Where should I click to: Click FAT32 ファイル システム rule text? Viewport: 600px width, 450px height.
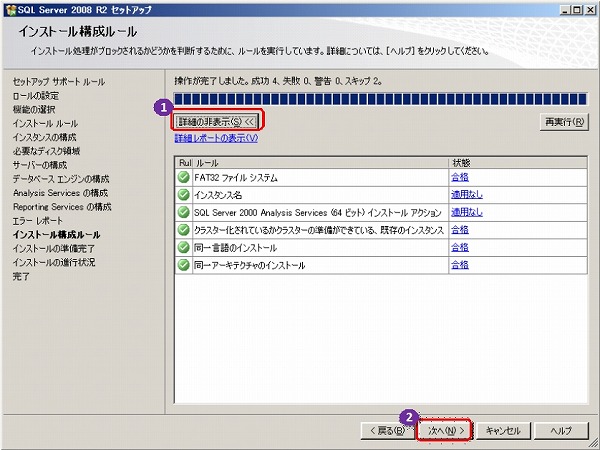[x=236, y=178]
